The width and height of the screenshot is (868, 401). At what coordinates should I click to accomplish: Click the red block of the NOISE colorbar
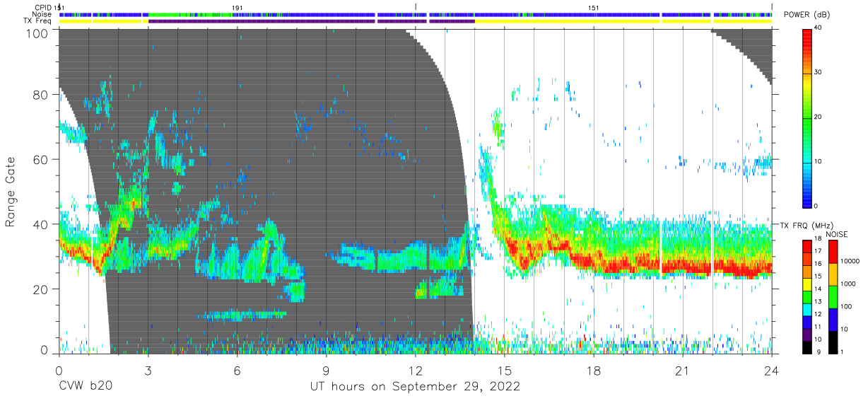click(x=833, y=252)
